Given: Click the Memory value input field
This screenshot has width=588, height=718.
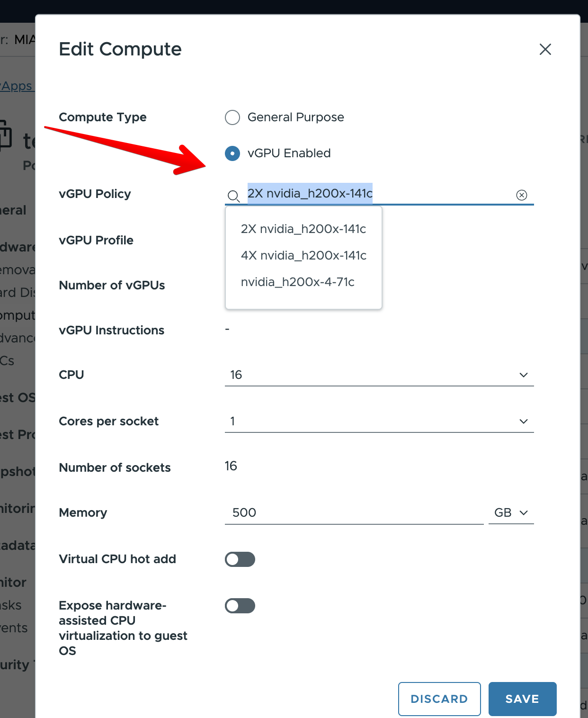Looking at the screenshot, I should coord(354,512).
